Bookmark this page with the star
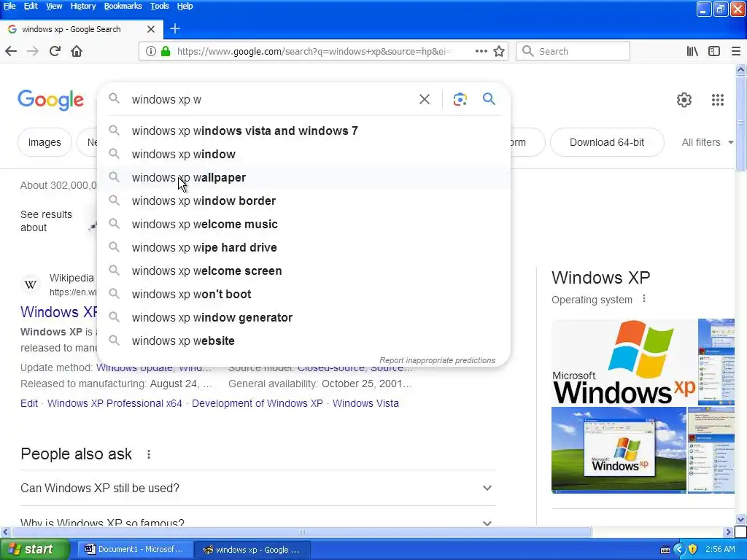The image size is (747, 560). coord(499,51)
